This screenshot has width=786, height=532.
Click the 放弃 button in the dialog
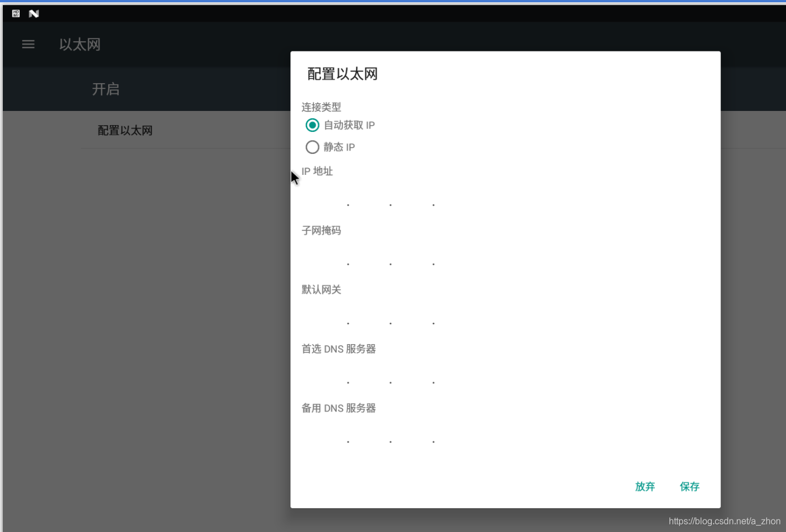coord(645,487)
